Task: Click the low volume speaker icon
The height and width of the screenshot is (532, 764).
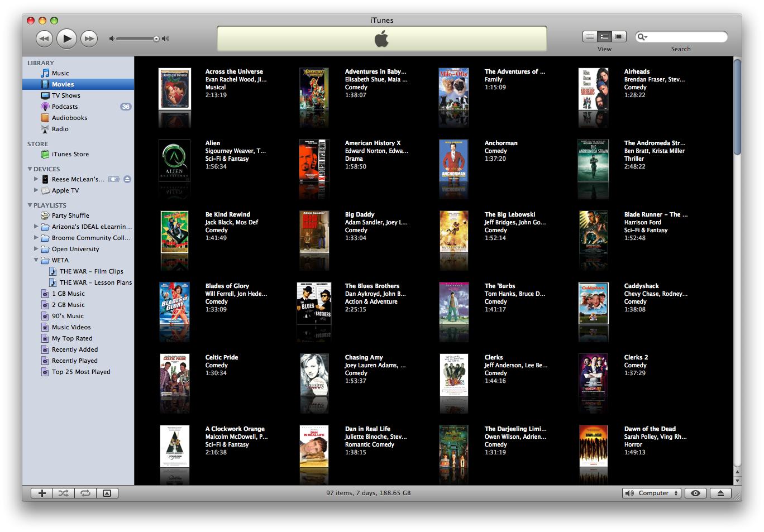Action: (x=112, y=39)
